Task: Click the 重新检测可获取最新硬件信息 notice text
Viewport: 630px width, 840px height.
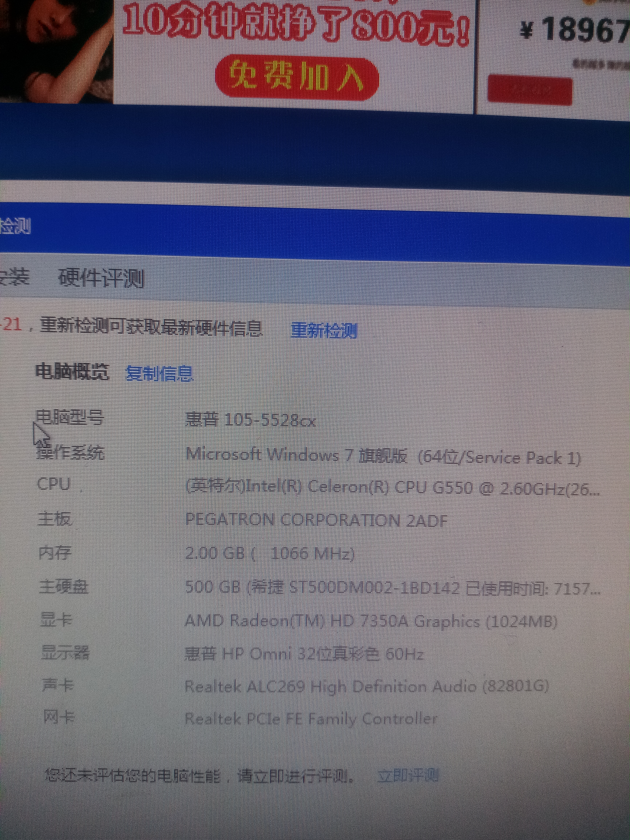Action: pos(151,327)
